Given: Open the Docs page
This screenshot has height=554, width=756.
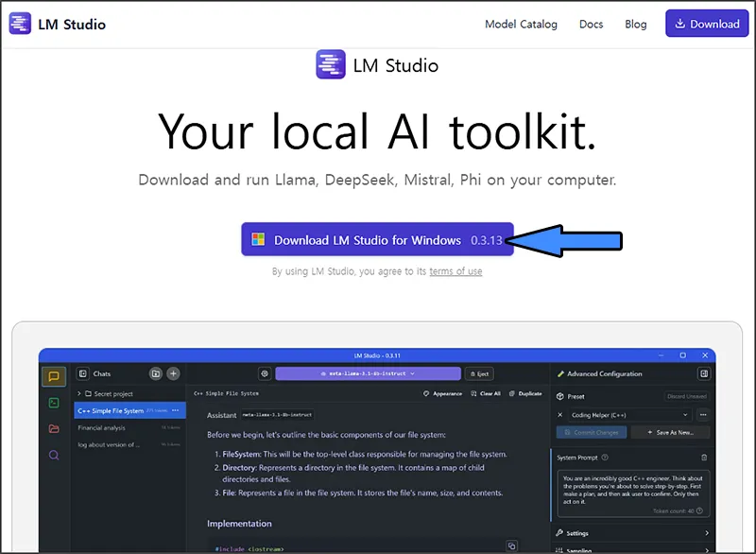Looking at the screenshot, I should pyautogui.click(x=591, y=25).
